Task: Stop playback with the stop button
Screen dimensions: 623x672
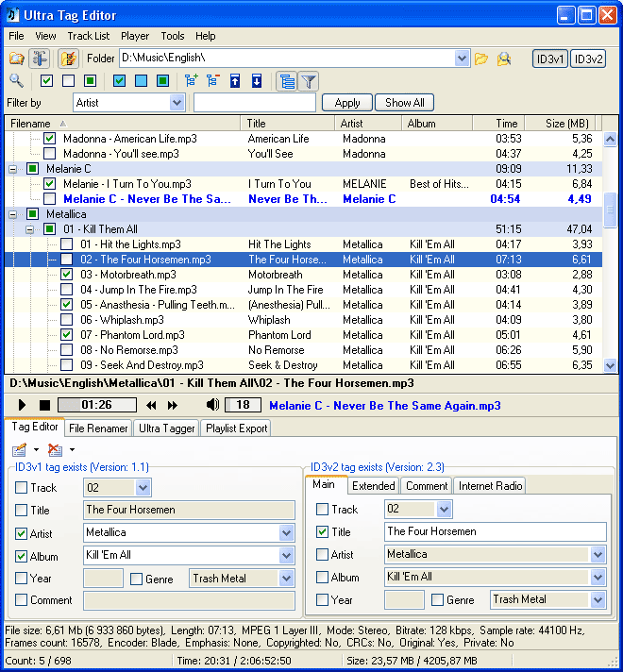Action: [44, 405]
